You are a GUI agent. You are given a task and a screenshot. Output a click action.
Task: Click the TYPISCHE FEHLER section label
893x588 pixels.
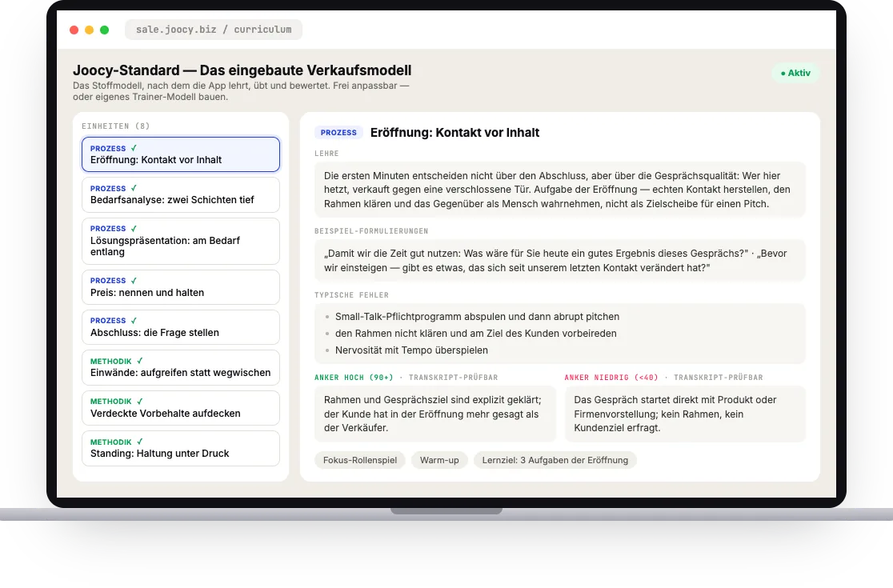click(x=351, y=295)
